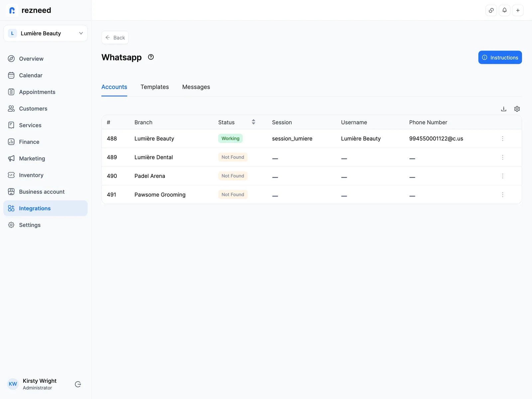Open row menu for Lumière Beauty 488
This screenshot has width=532, height=399.
(502, 139)
